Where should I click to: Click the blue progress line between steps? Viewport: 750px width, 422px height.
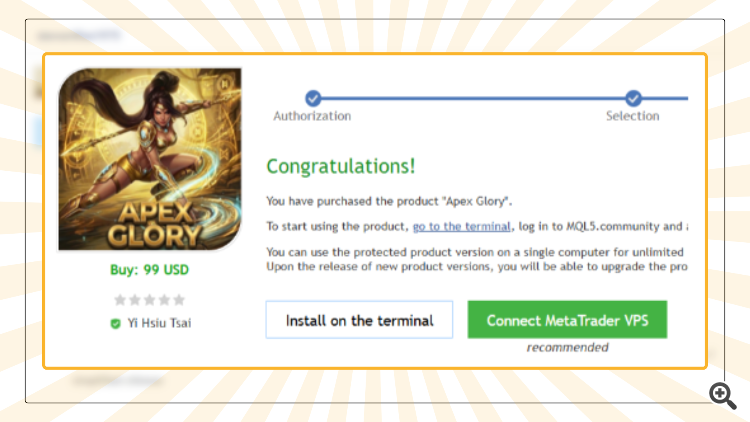(x=473, y=98)
